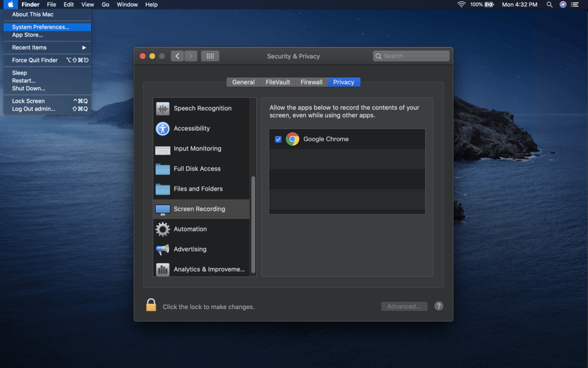Open the Notification Center list icon
588x368 pixels.
(x=575, y=5)
